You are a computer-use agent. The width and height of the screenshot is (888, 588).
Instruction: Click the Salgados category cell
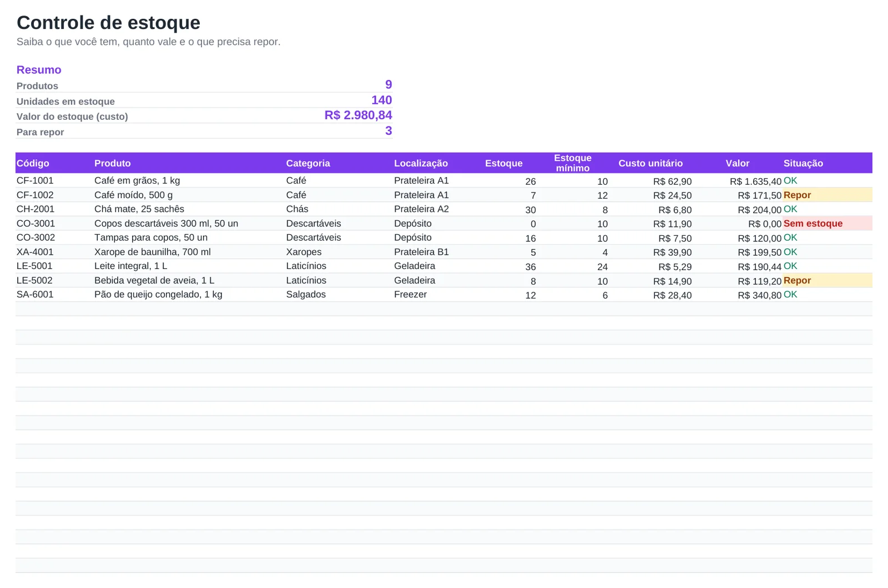tap(306, 295)
